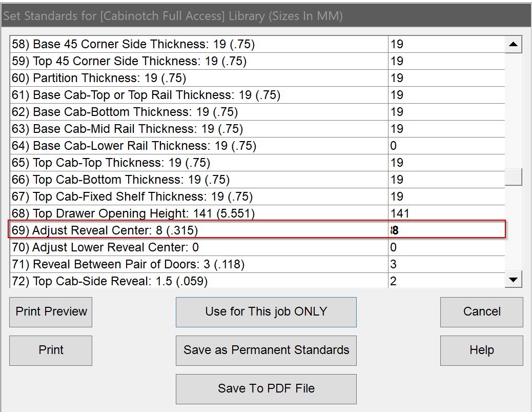Choose Use for This job ONLY
The image size is (532, 412).
pos(266,312)
